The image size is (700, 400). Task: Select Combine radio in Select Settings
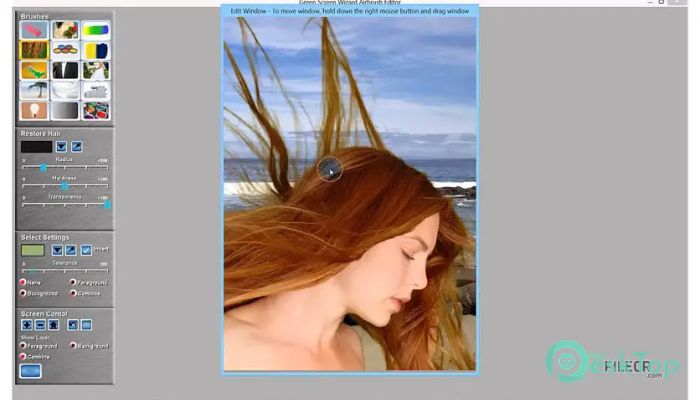(x=73, y=293)
